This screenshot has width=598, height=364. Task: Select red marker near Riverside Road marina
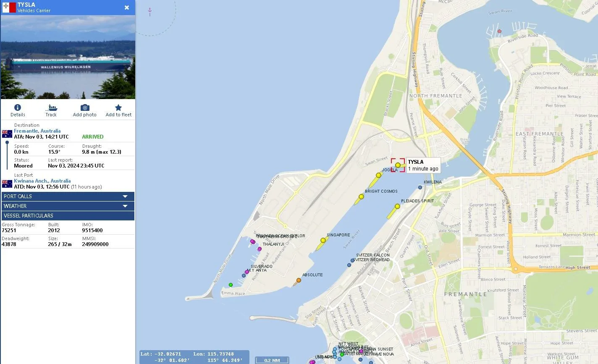pos(499,31)
